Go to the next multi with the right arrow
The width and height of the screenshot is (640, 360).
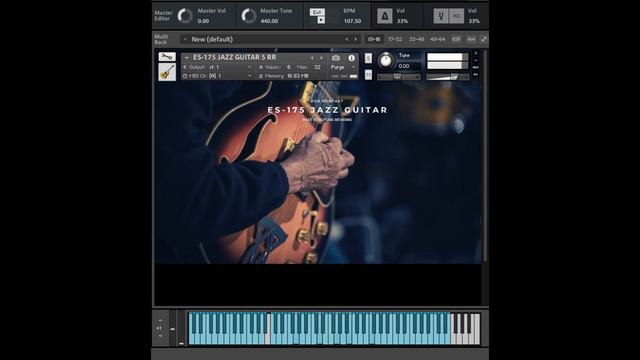pos(356,39)
